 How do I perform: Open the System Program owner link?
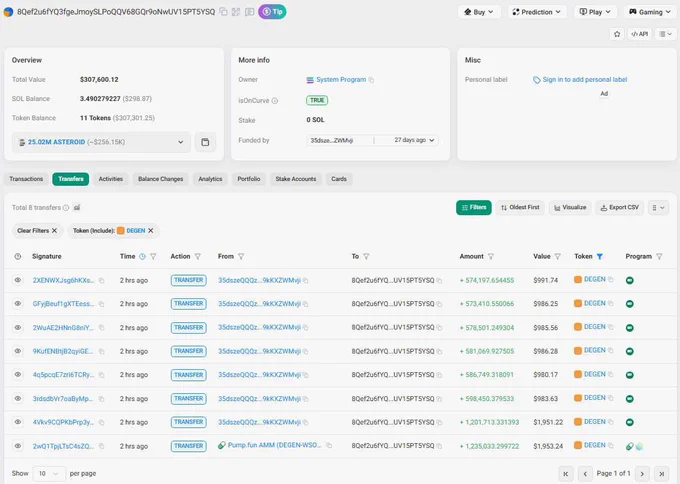click(341, 79)
